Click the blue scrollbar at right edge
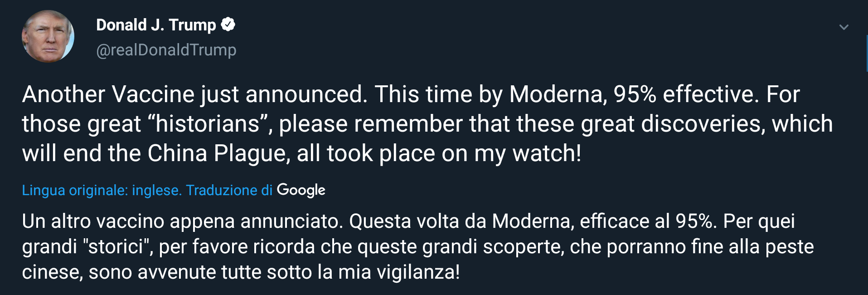Viewport: 868px width, 295px height. click(x=866, y=53)
